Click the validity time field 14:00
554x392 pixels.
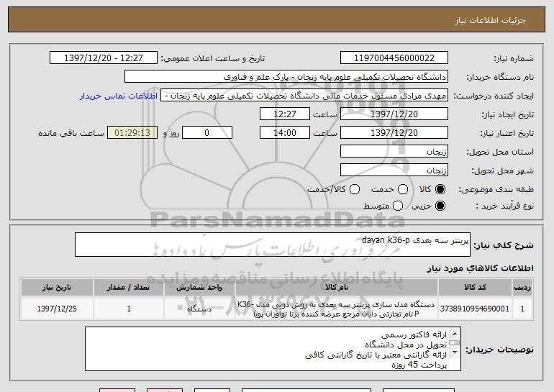(x=285, y=133)
